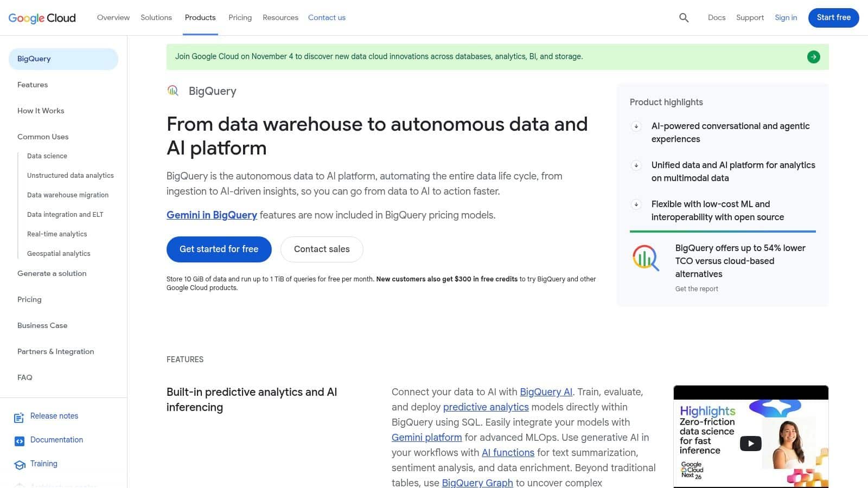
Task: Select Features in the sidebar
Action: [33, 85]
